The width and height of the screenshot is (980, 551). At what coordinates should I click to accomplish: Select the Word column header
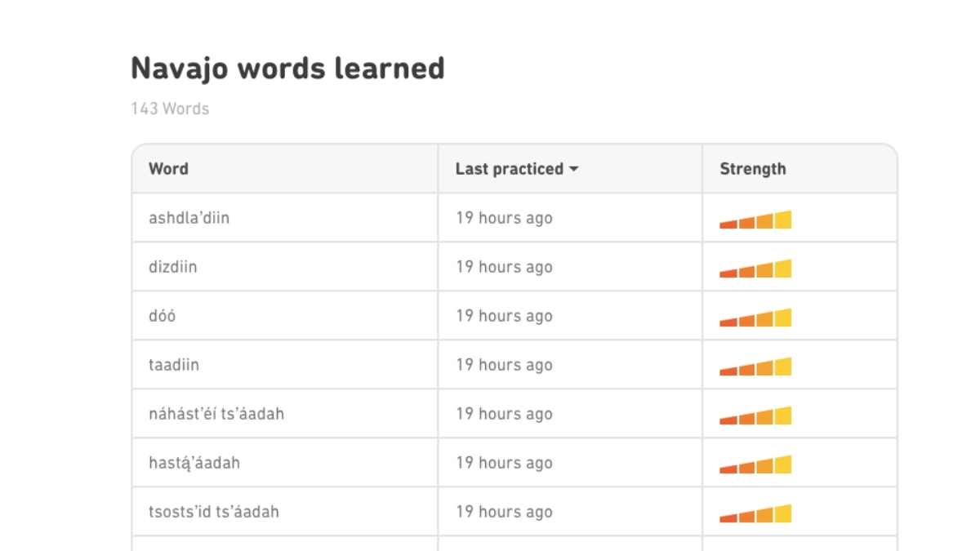click(x=169, y=169)
